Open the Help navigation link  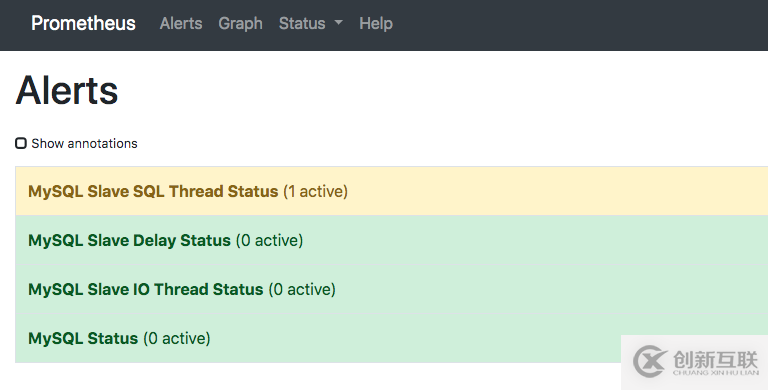coord(376,24)
